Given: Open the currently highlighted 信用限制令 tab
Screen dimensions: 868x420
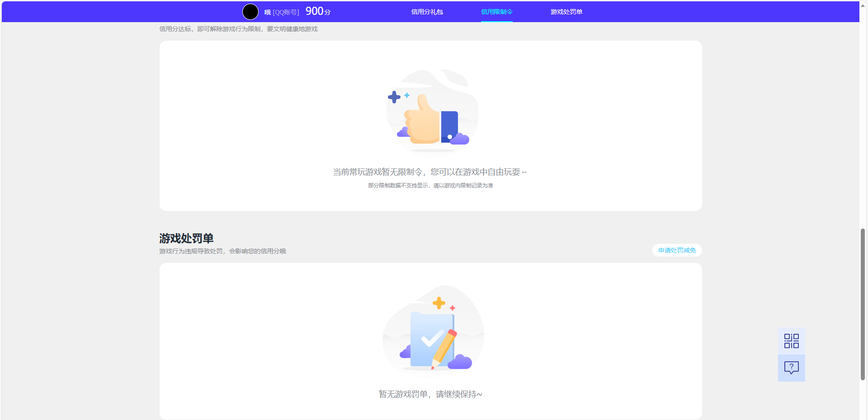Looking at the screenshot, I should tap(496, 12).
